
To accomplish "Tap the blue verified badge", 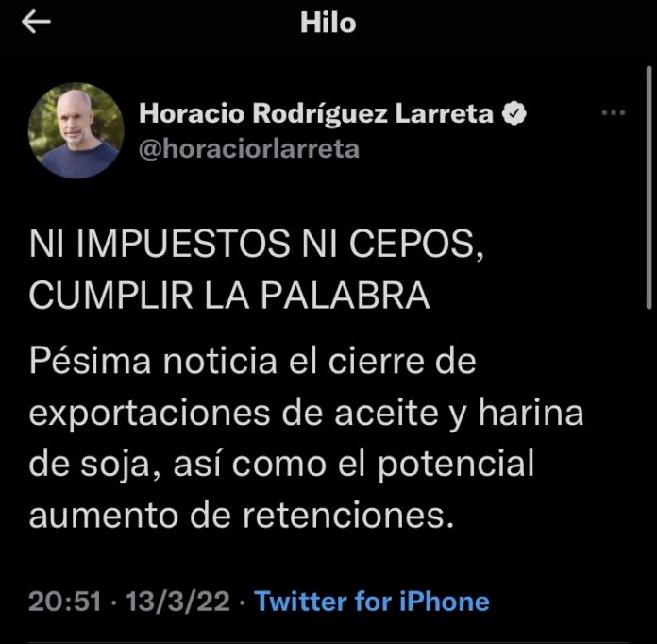I will tap(514, 113).
